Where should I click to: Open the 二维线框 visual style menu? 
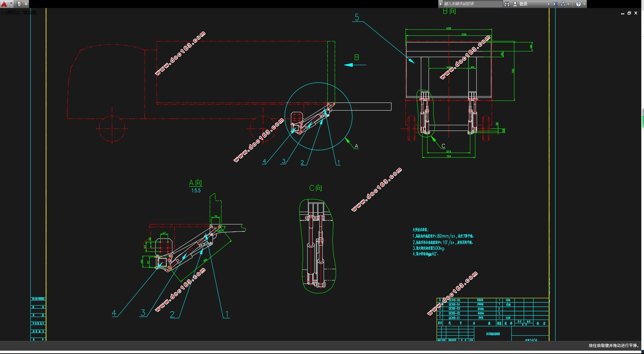(27, 12)
